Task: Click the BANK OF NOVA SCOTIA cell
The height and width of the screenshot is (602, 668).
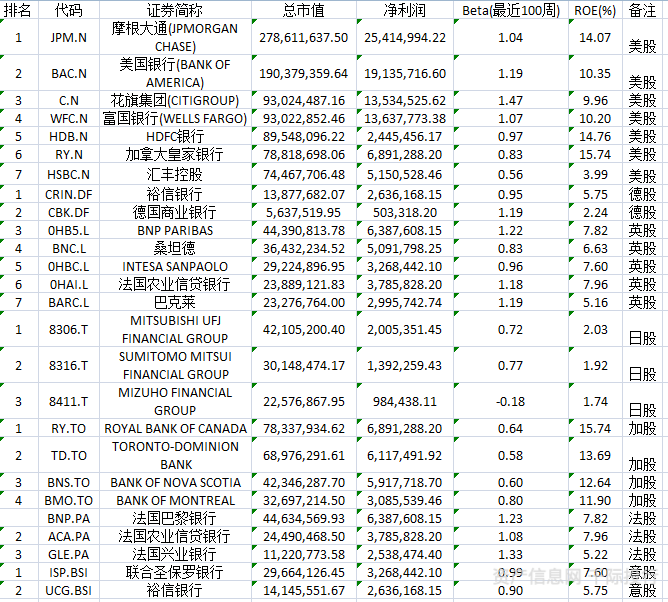Action: pyautogui.click(x=175, y=482)
